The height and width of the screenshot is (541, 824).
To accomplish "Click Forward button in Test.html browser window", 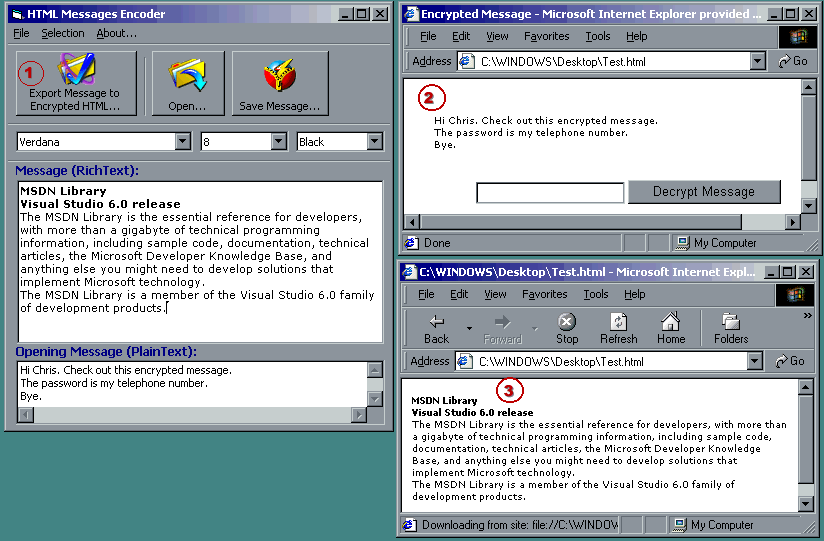I will pos(502,329).
